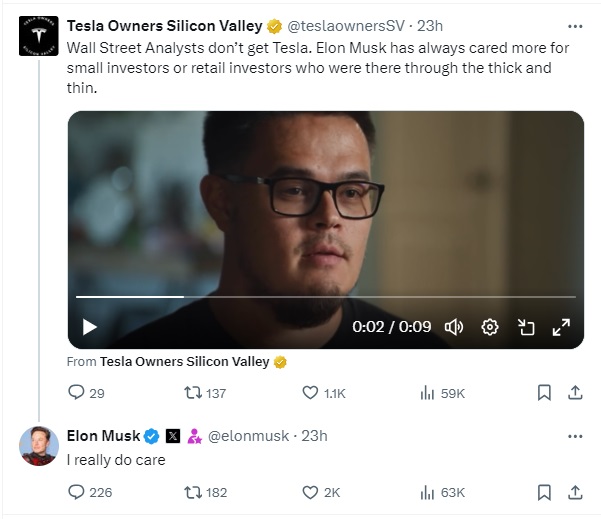The image size is (601, 519).
Task: Share the Tesla Owners post
Action: tap(574, 393)
